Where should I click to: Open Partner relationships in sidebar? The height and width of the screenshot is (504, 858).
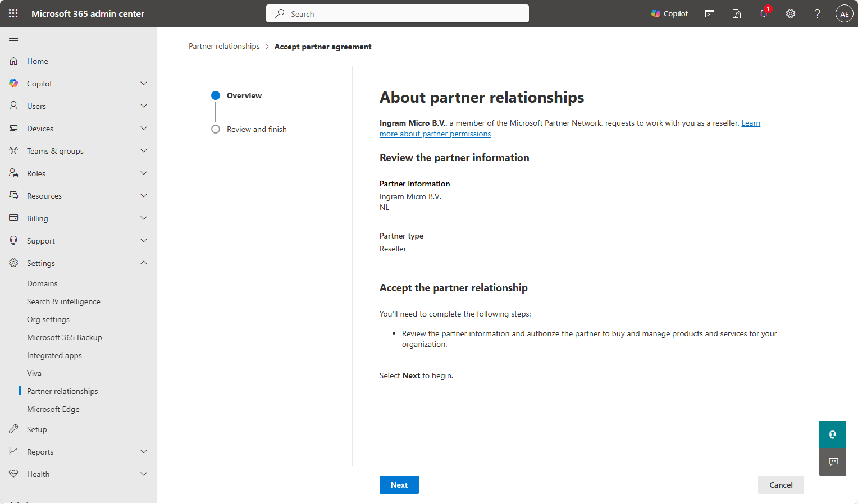point(62,391)
